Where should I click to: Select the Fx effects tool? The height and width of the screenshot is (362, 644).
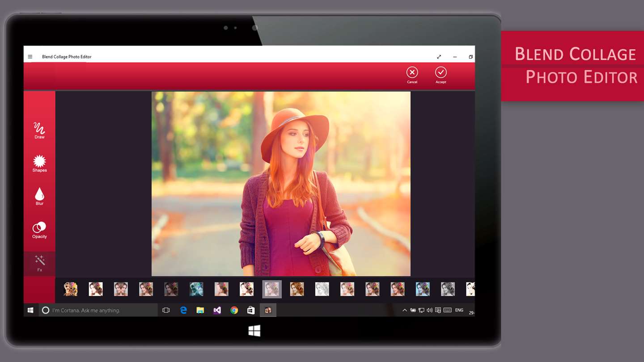pos(39,263)
